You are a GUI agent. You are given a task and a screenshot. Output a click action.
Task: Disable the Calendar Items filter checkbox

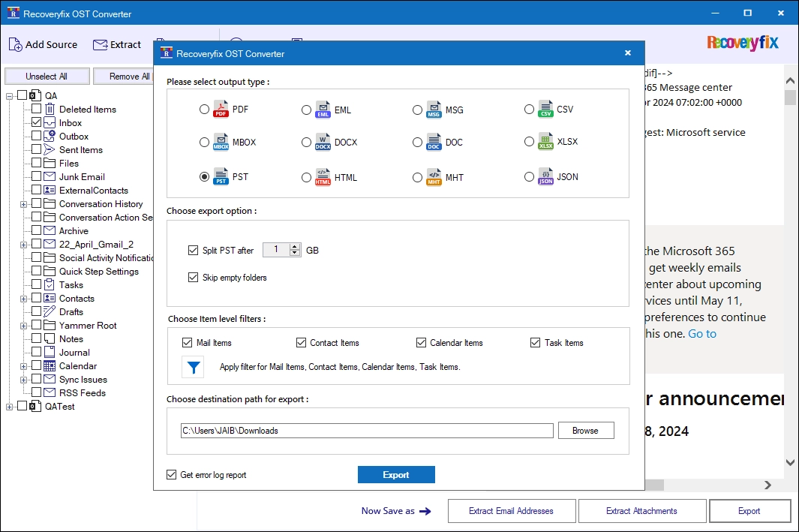pos(421,342)
